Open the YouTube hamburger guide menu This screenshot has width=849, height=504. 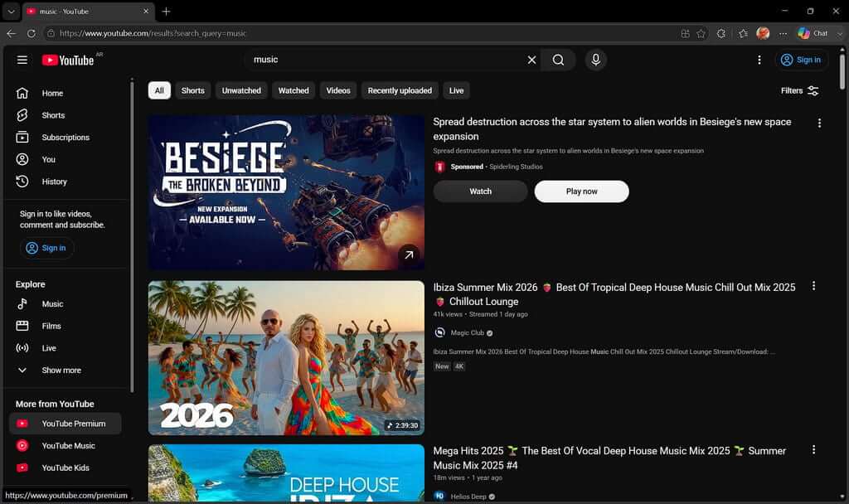click(x=22, y=60)
